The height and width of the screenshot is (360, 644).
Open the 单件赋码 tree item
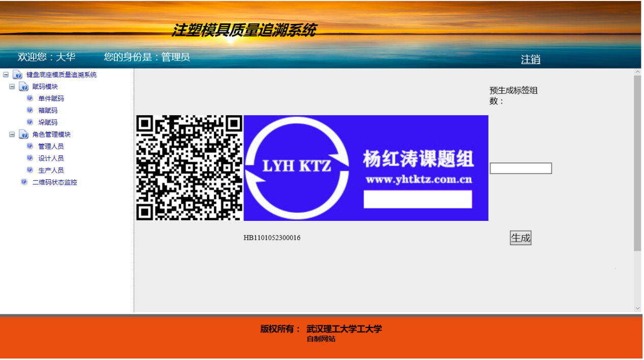[51, 99]
